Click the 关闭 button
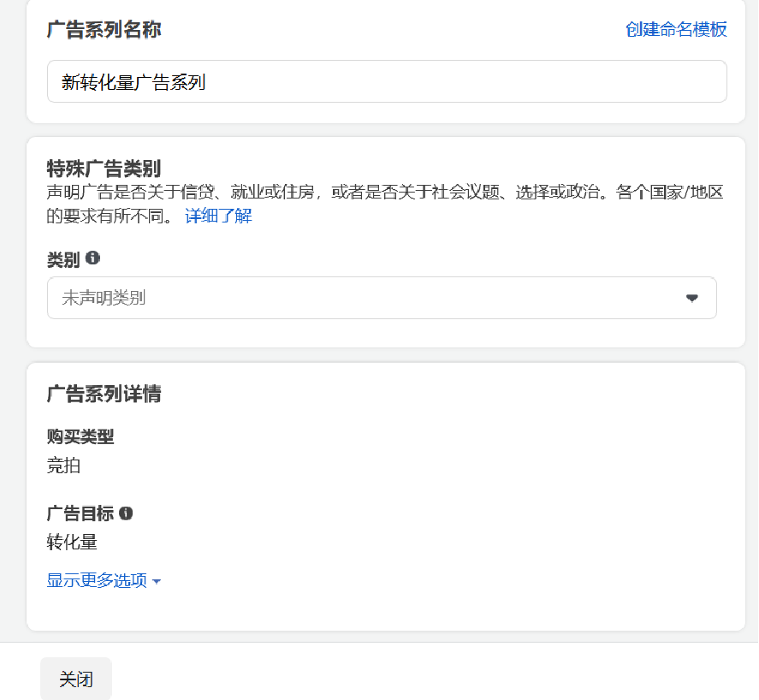 (76, 679)
